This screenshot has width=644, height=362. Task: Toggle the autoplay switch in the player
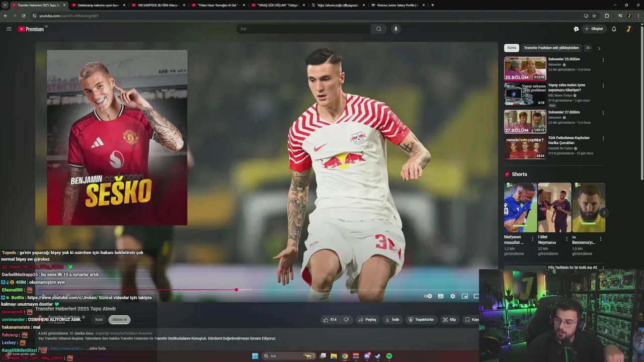428,296
